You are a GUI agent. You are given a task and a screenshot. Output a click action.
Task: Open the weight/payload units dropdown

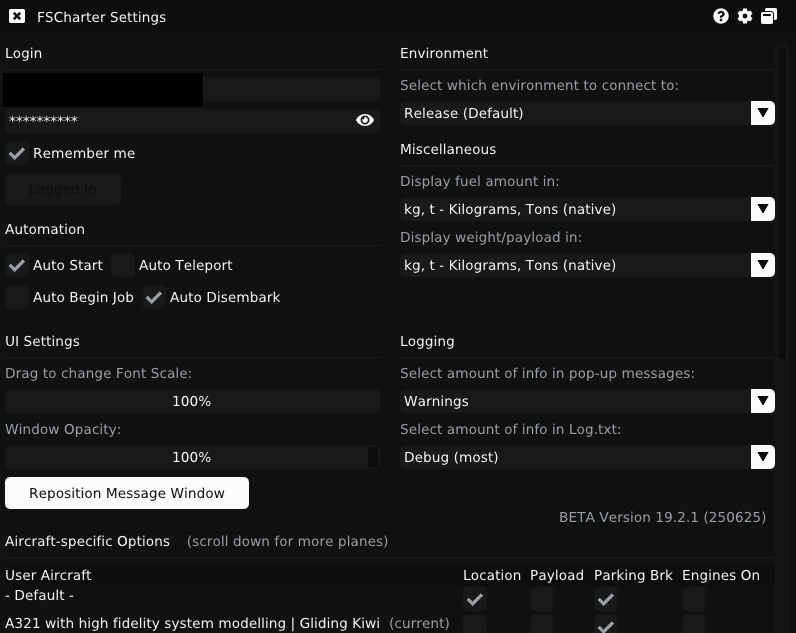click(587, 265)
